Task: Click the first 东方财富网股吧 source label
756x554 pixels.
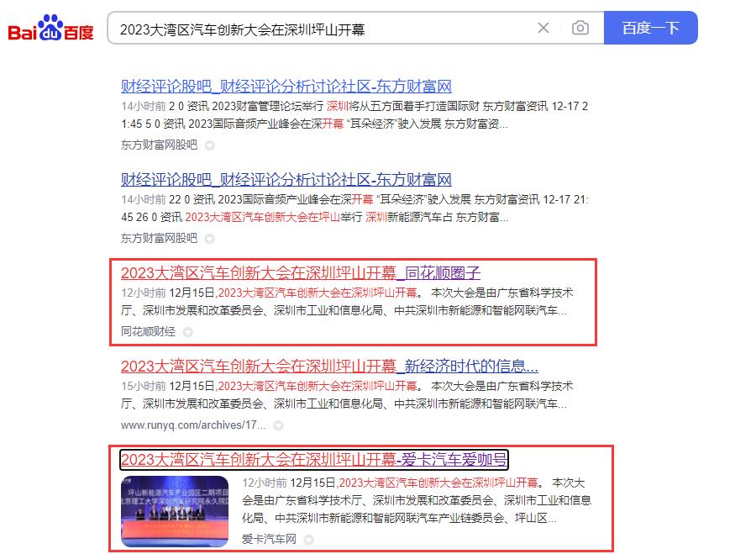Action: click(x=160, y=145)
